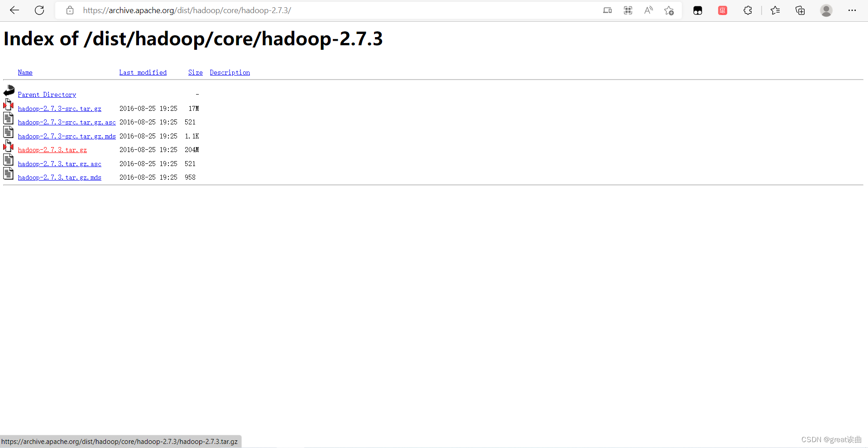The image size is (868, 448).
Task: Click the 1.1K size value
Action: click(192, 136)
